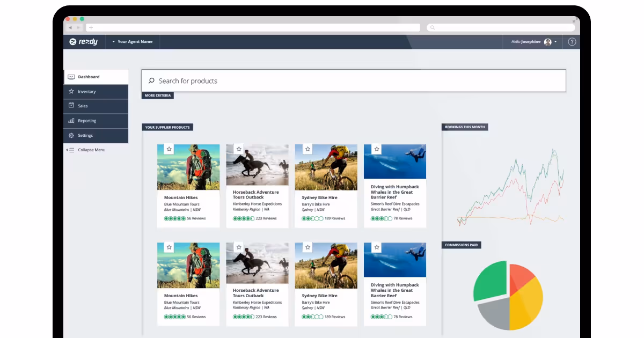Open top-row Mountain Hikes hiker photo

(188, 167)
